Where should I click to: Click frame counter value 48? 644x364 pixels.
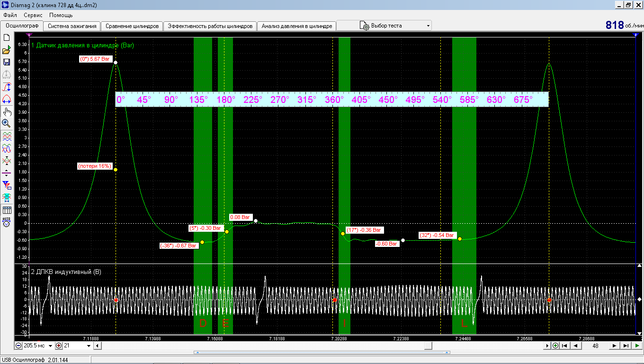pos(596,346)
